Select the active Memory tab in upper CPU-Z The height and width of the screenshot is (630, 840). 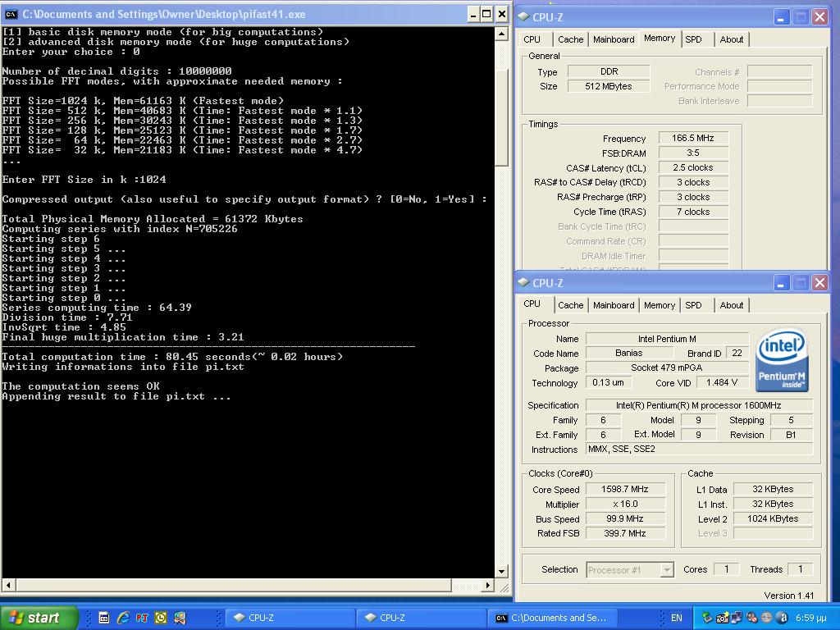tap(660, 38)
